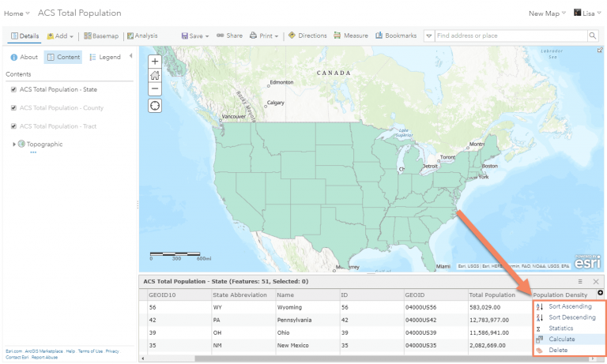Share the map
This screenshot has height=364, width=607.
click(x=229, y=36)
